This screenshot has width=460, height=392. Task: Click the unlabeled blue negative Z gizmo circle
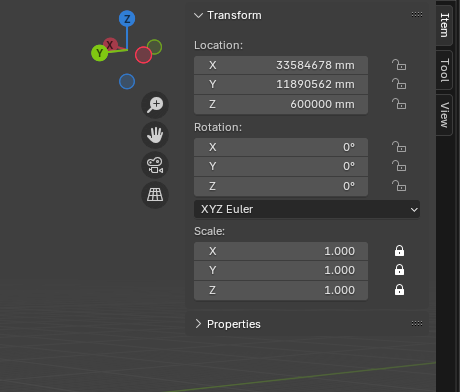click(x=127, y=82)
